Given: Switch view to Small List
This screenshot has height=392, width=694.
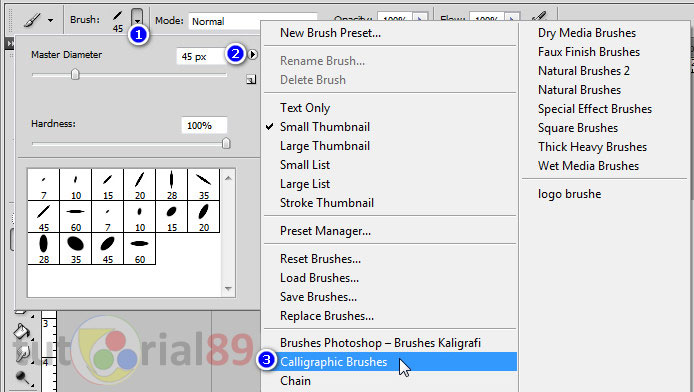Looking at the screenshot, I should point(305,165).
